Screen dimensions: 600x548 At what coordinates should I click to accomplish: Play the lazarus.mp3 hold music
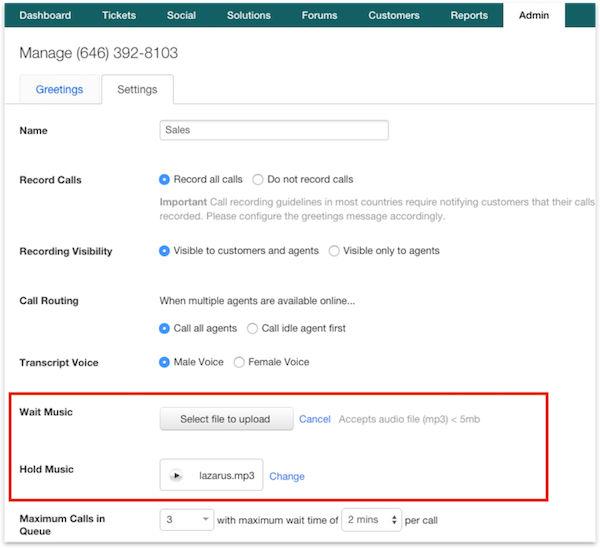coord(176,475)
